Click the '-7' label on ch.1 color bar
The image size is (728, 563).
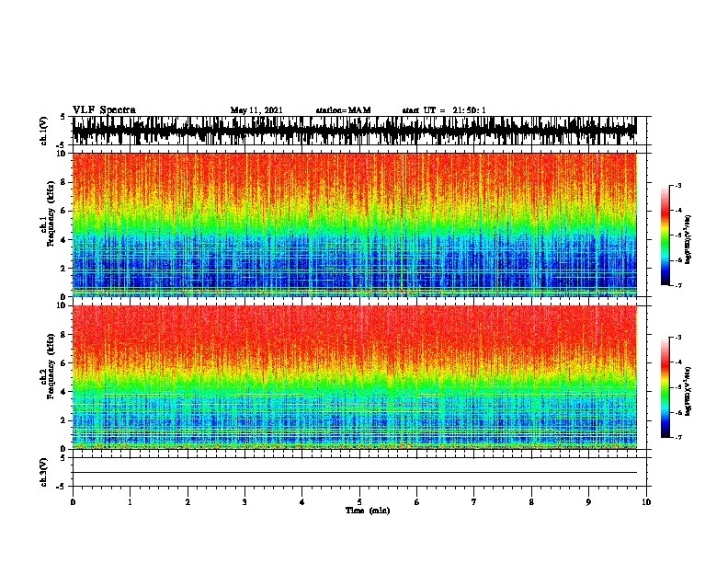point(678,285)
